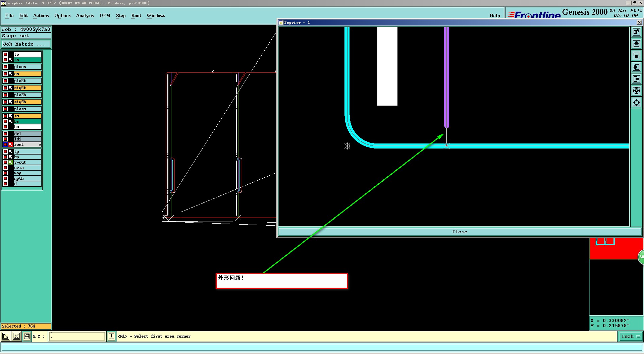The image size is (644, 354).
Task: Click the zoom-in (arrows inward) icon in Popview
Action: [x=636, y=91]
